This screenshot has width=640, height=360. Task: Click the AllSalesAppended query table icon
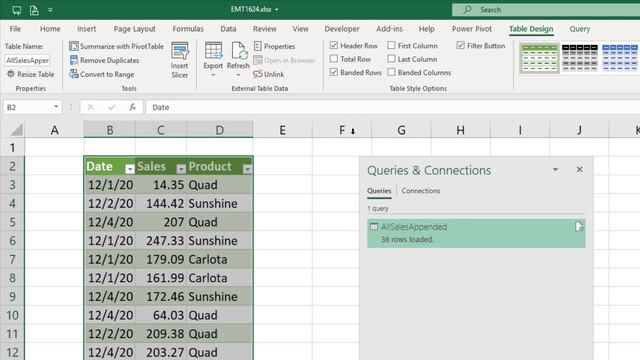pyautogui.click(x=373, y=227)
